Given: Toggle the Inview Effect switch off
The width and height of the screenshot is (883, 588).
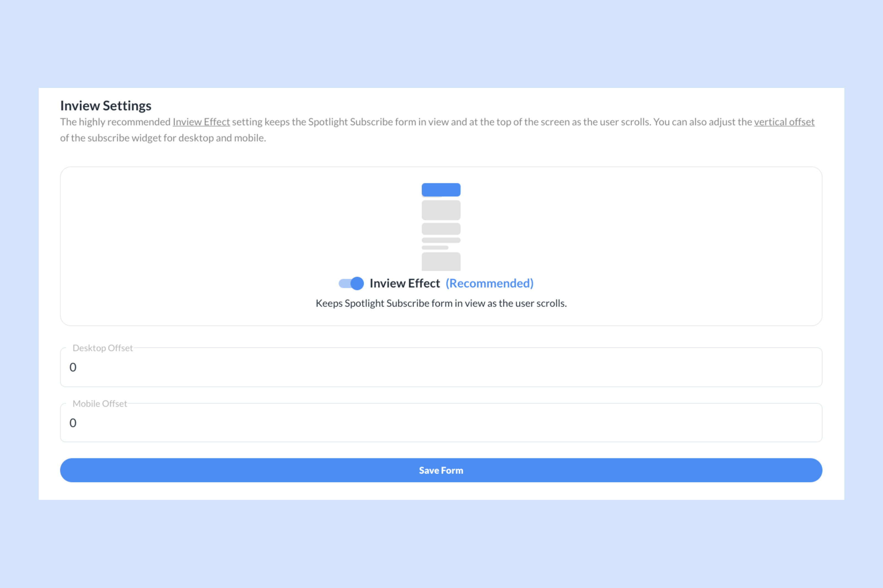Looking at the screenshot, I should coord(351,284).
